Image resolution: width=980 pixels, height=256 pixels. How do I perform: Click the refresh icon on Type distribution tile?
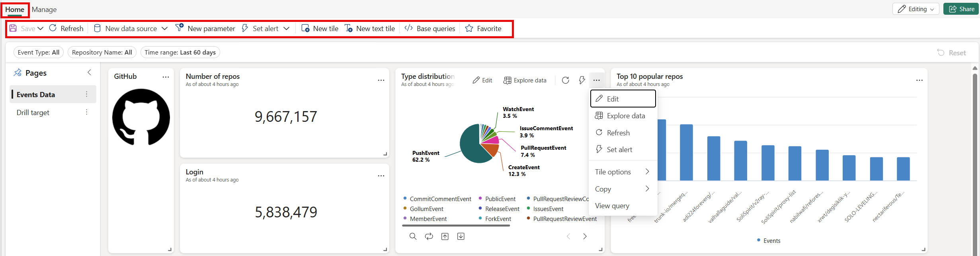point(565,80)
